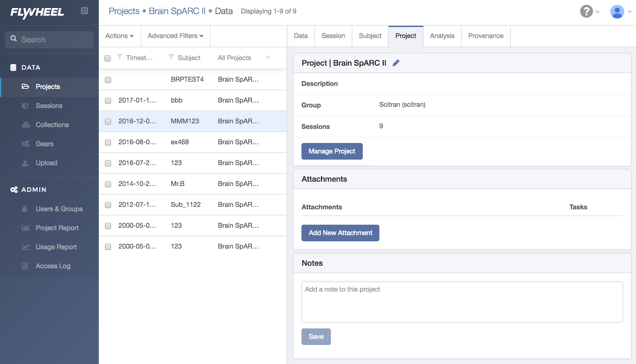Click the Flywheel logo
Screen dimensions: 636x364
point(37,13)
